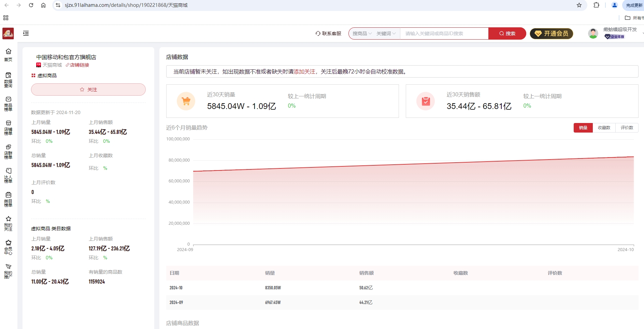Click the 开通会员 membership button
Screen dimensions: 644x329
tap(552, 33)
